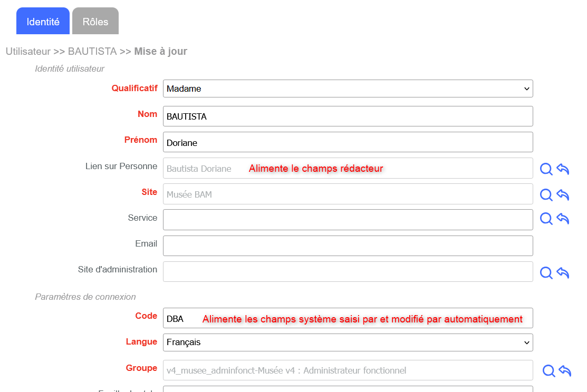Viewport: 587px width, 392px height.
Task: Open Site d'administration search lookup
Action: (x=546, y=272)
